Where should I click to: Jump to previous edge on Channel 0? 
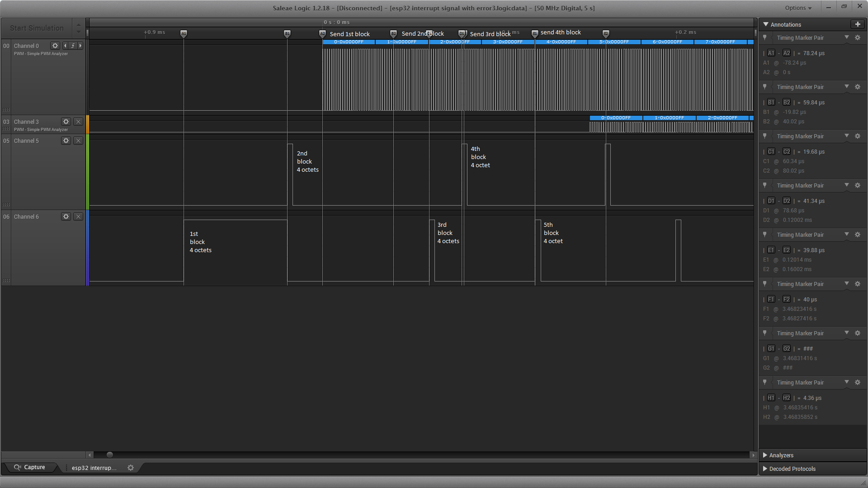65,46
